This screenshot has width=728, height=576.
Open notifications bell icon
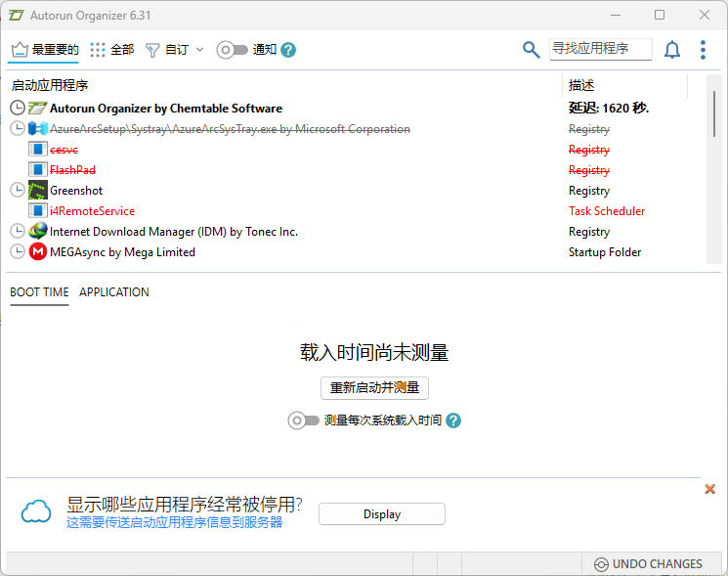click(x=672, y=49)
